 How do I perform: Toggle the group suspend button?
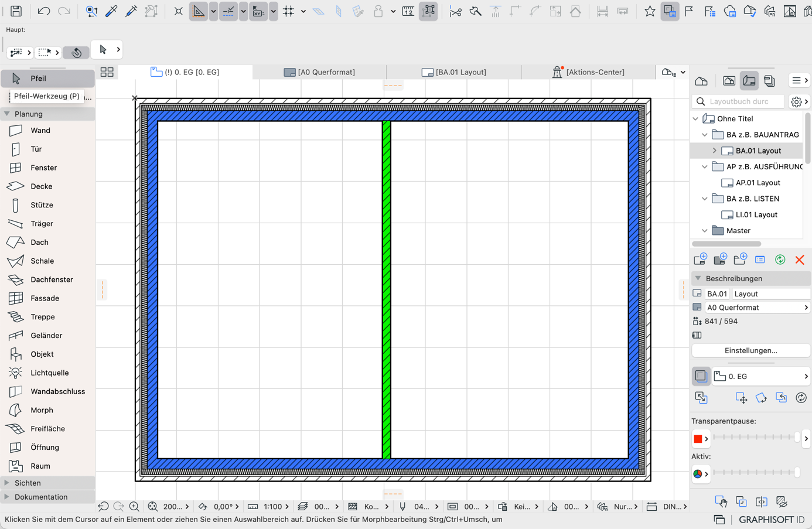(x=429, y=11)
